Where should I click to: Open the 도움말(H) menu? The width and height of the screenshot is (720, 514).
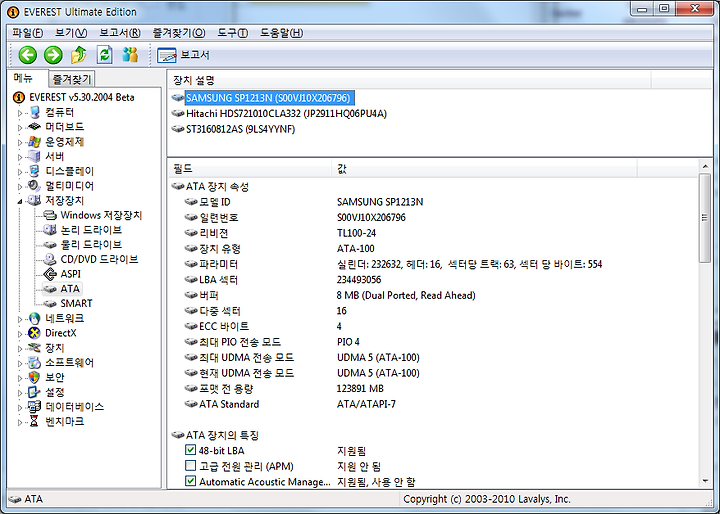(x=281, y=33)
